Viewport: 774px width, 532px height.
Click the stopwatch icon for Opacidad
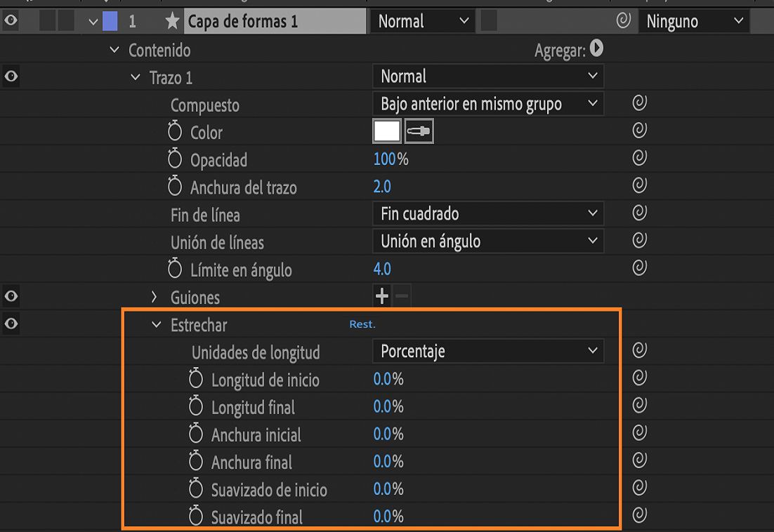(174, 159)
